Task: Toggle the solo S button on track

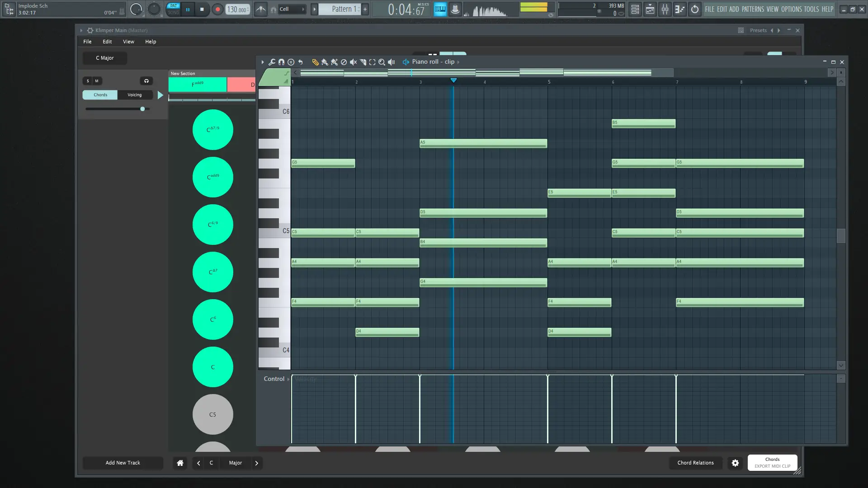Action: point(88,81)
